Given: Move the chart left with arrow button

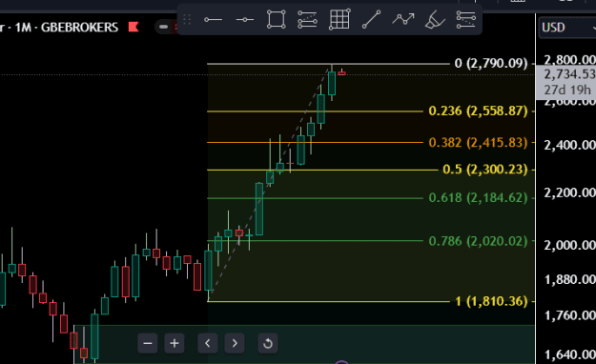Looking at the screenshot, I should (x=208, y=343).
